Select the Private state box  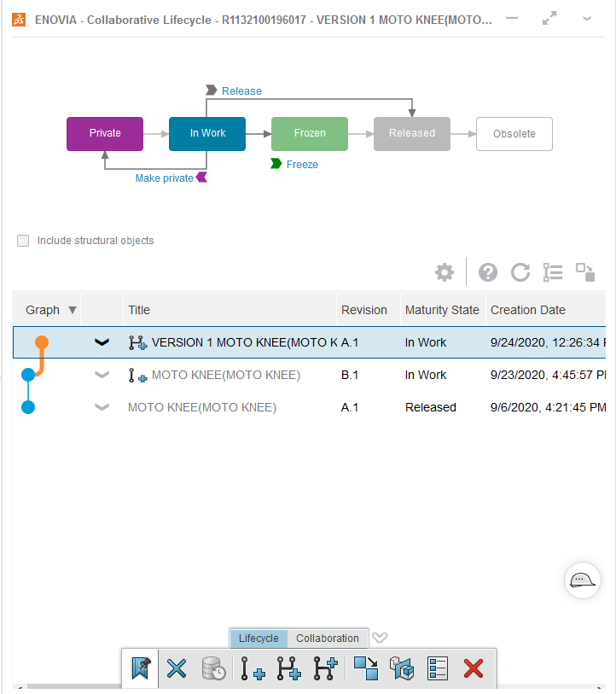(x=105, y=134)
